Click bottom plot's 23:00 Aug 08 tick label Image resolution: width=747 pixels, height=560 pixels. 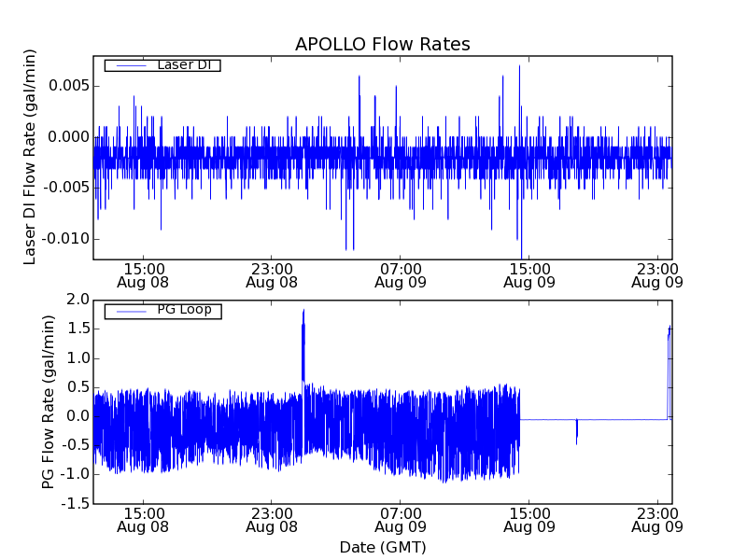click(x=272, y=521)
